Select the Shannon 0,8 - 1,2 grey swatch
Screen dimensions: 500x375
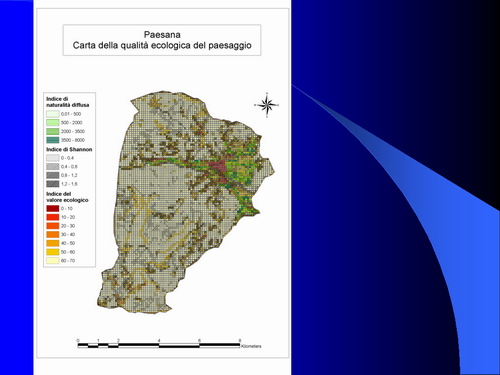coord(53,175)
